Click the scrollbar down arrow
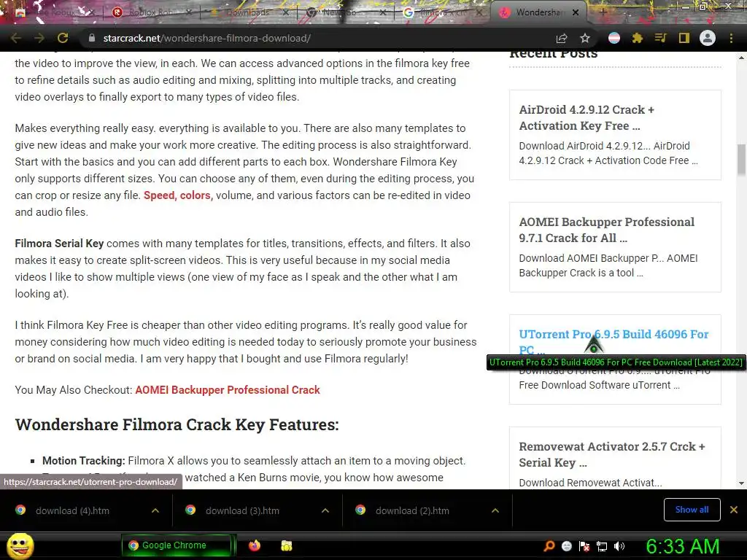The image size is (747, 560). point(741,483)
